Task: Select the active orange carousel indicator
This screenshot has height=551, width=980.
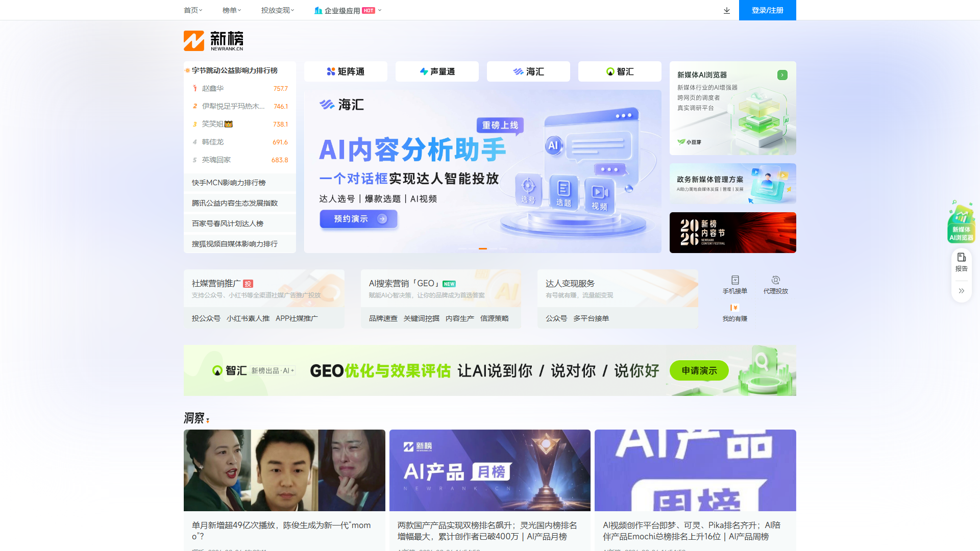Action: click(483, 248)
